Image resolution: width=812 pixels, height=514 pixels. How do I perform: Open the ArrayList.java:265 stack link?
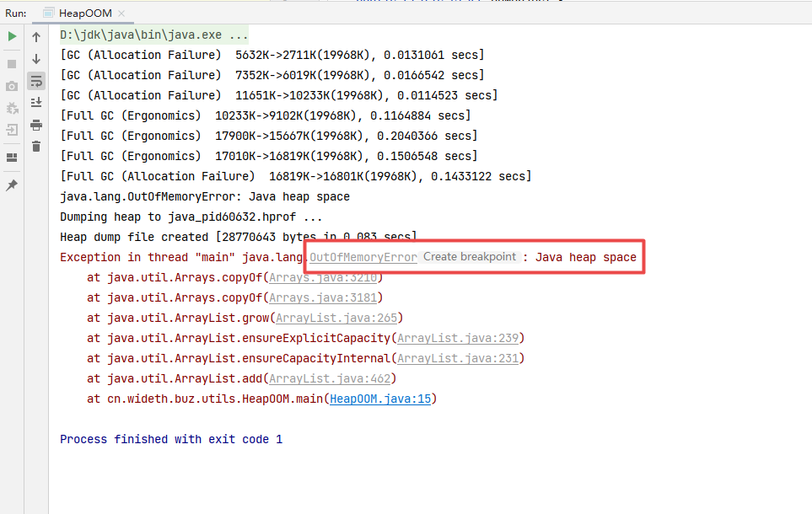point(336,318)
